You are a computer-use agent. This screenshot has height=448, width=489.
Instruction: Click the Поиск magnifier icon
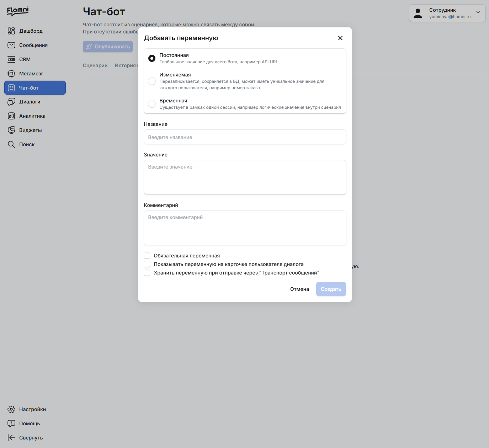(11, 144)
